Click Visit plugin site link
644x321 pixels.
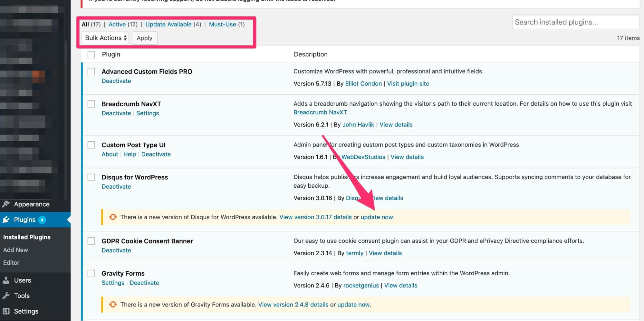coord(408,84)
